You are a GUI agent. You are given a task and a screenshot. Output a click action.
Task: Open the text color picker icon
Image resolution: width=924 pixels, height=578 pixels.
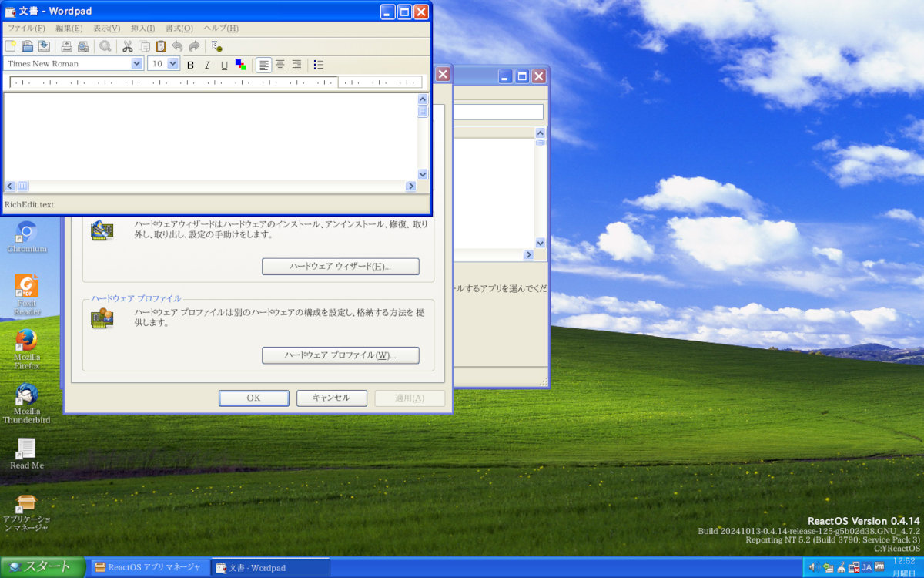241,65
